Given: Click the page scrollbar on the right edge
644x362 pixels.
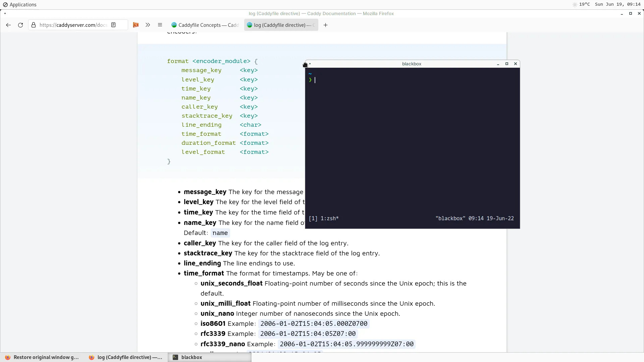Looking at the screenshot, I should point(504,201).
